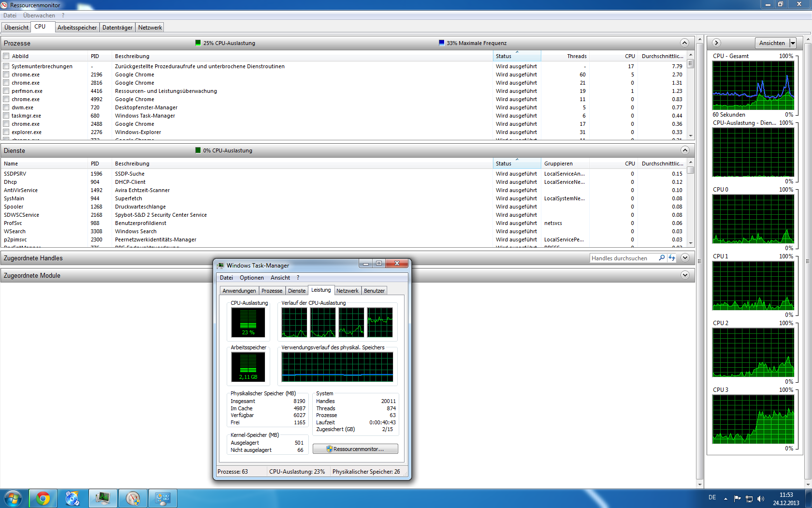Viewport: 812px width, 508px height.
Task: Switch to the Arbeitsspeicher tab
Action: pyautogui.click(x=77, y=28)
